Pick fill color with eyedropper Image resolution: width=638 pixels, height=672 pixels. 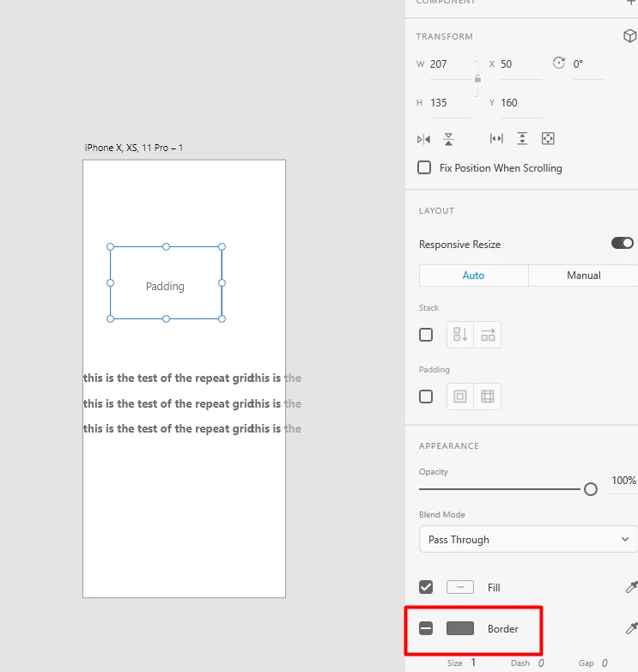(632, 587)
